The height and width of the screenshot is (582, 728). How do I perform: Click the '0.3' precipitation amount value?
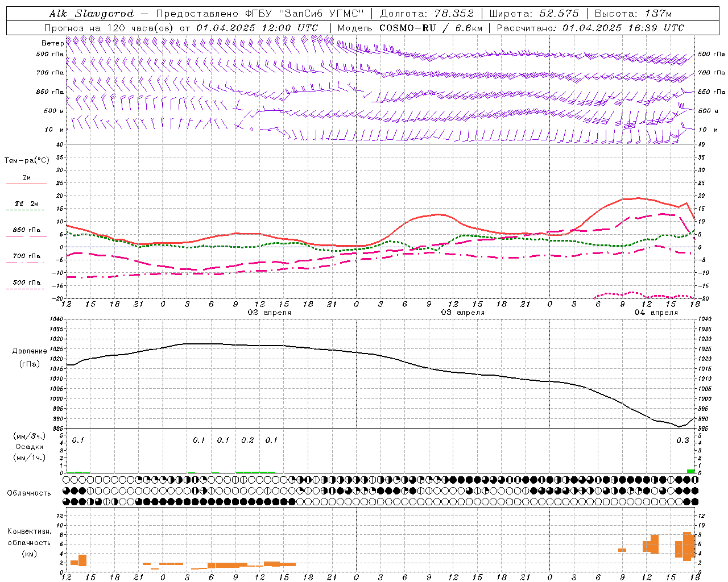pyautogui.click(x=682, y=440)
